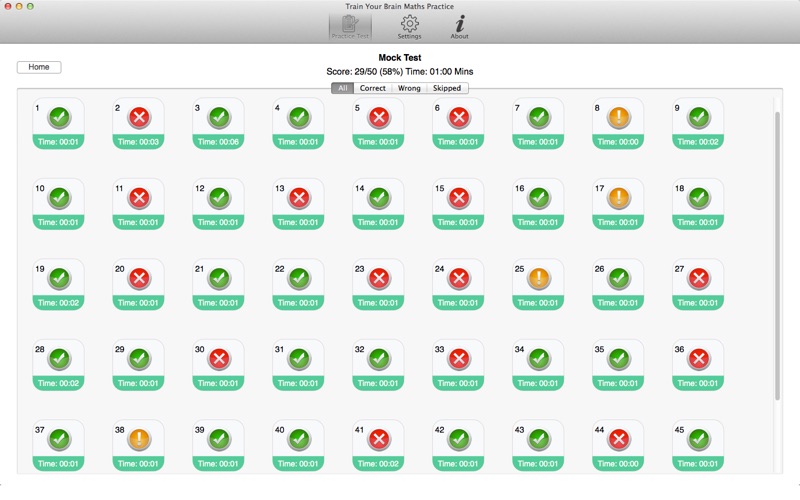Open question 43 correct result tile

pos(538,445)
